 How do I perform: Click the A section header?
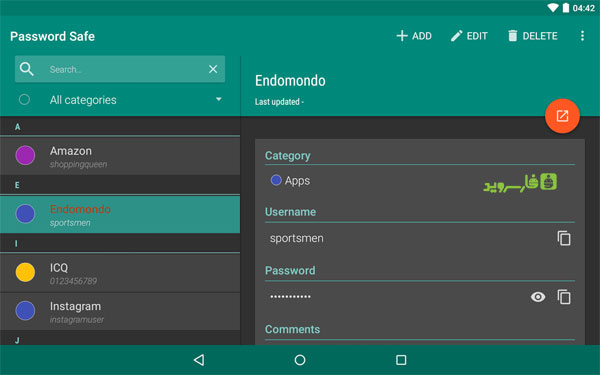pyautogui.click(x=18, y=127)
